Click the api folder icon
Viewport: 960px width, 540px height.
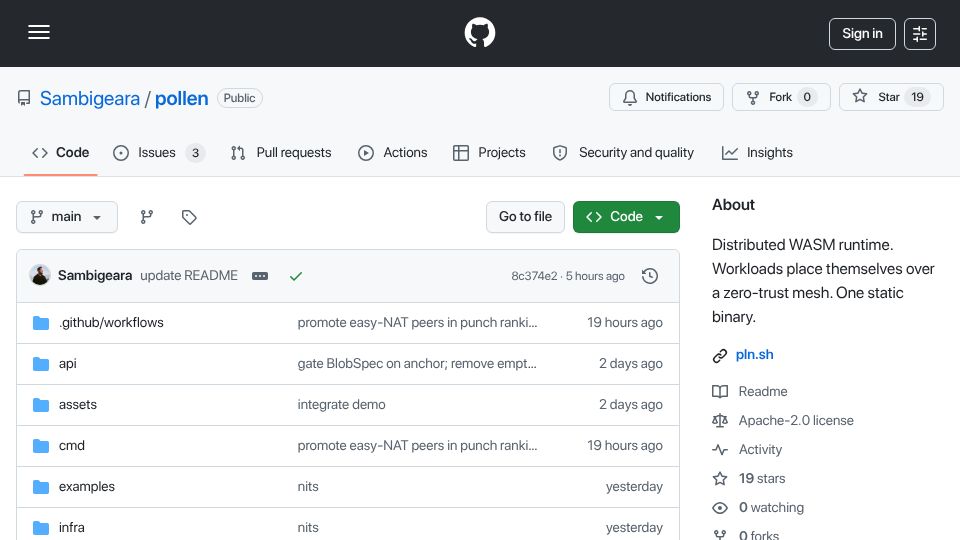tap(41, 364)
